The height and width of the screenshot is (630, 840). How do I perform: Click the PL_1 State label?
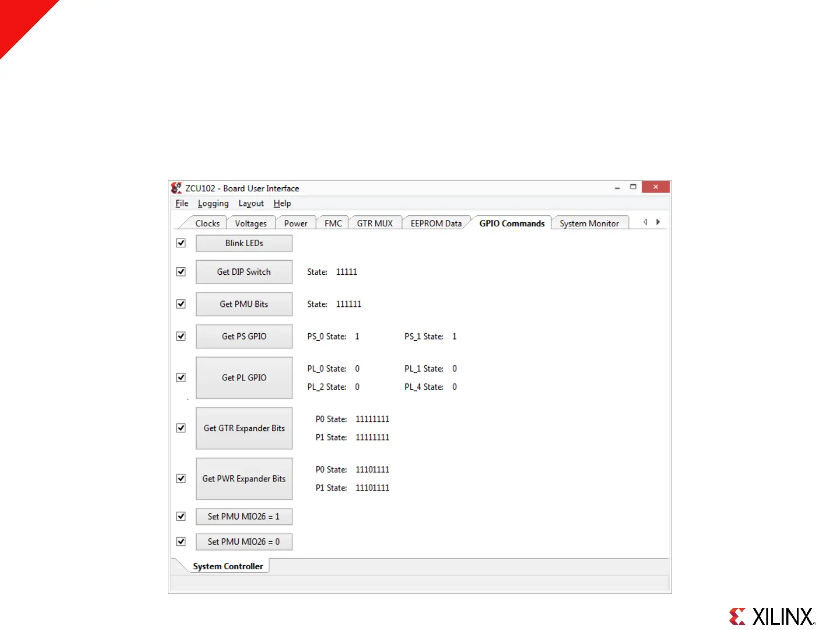point(424,369)
